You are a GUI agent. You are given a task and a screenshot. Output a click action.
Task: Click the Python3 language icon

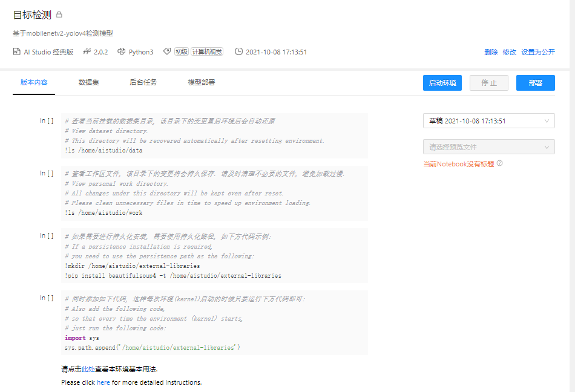(120, 52)
